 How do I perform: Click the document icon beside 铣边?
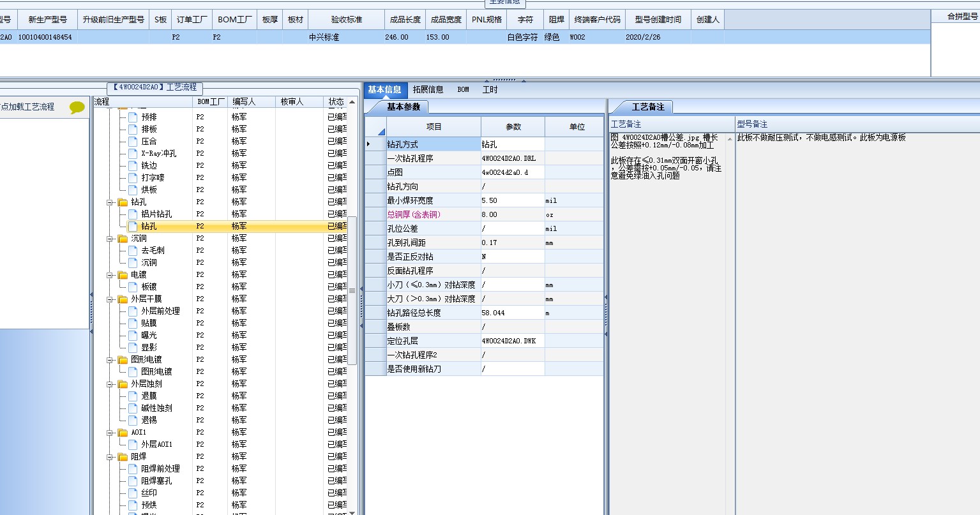pyautogui.click(x=133, y=166)
